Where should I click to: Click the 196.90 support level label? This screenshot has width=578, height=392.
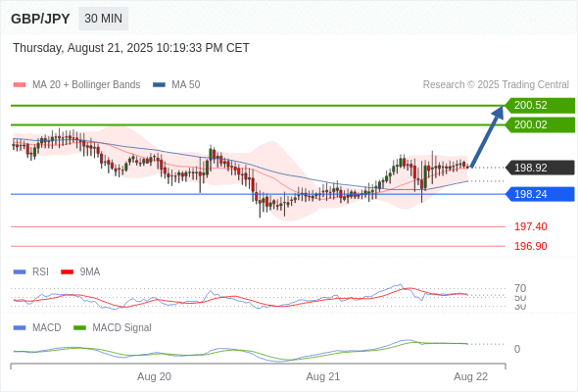530,246
